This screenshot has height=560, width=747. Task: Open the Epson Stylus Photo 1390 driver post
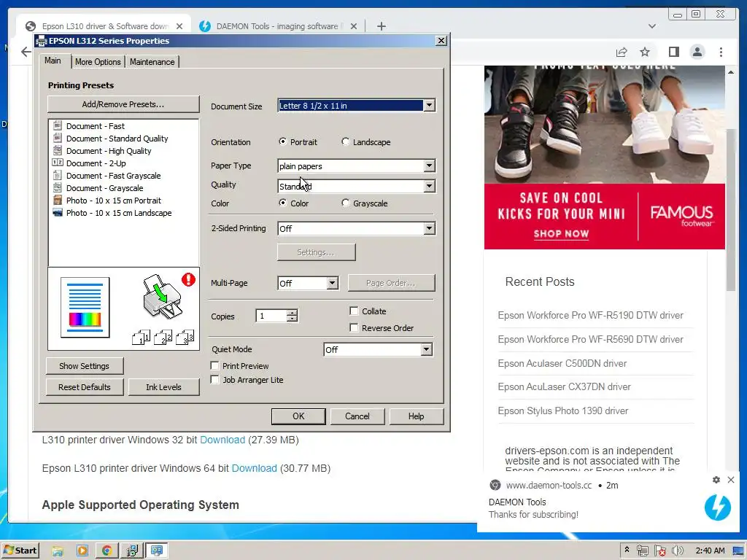point(562,411)
